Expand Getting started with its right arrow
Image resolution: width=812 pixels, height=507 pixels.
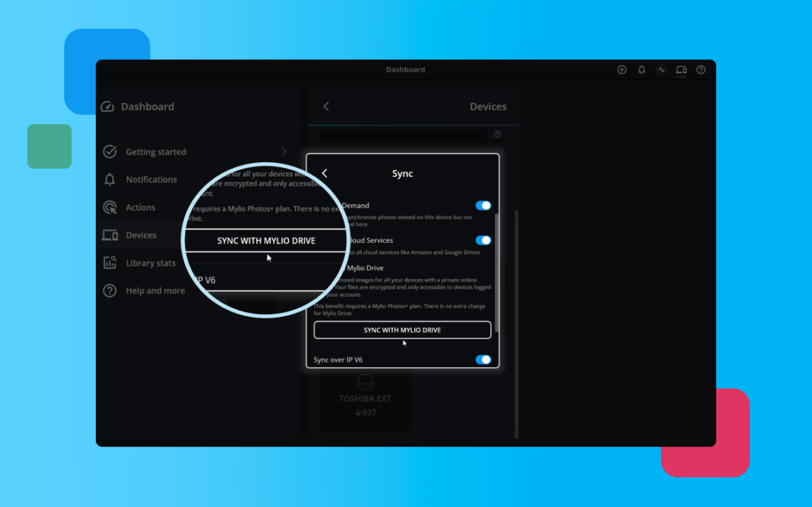[283, 151]
